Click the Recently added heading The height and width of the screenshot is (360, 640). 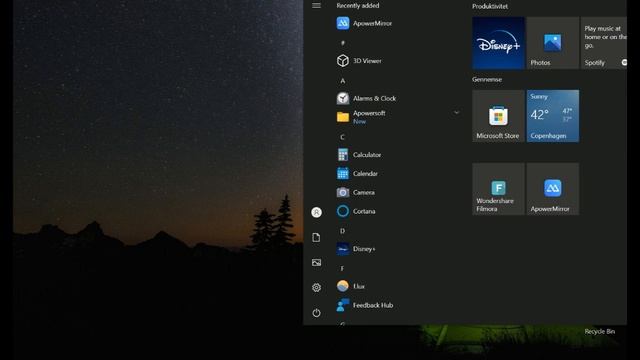358,5
